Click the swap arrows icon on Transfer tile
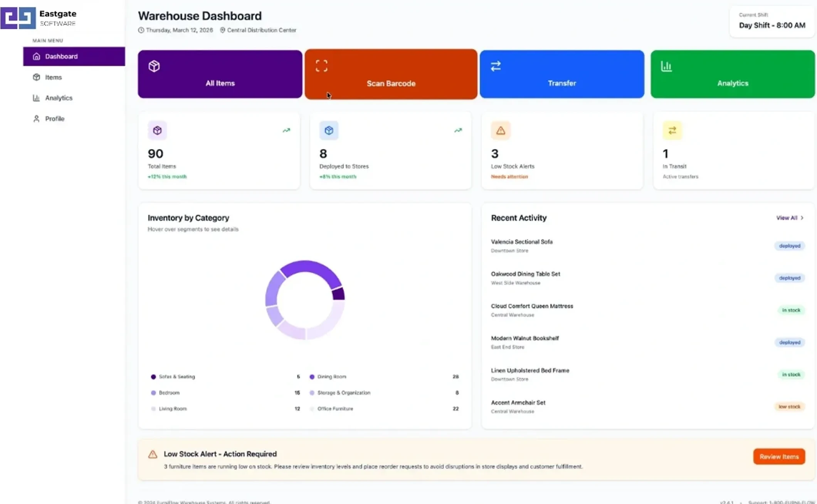 click(x=496, y=66)
